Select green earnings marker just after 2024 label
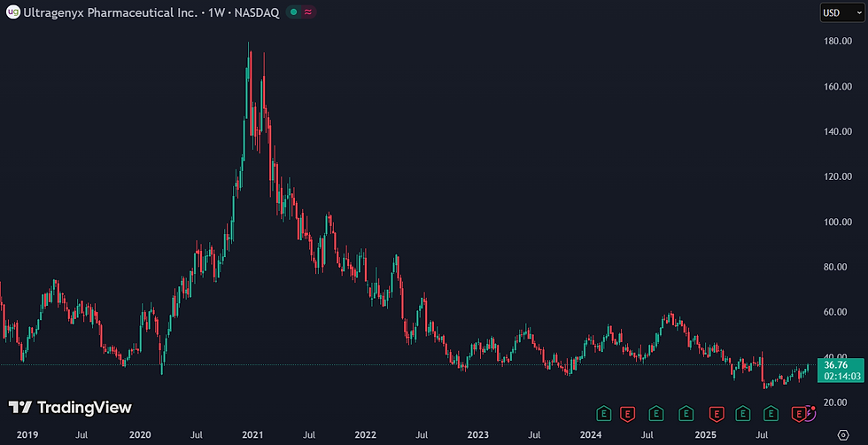This screenshot has width=868, height=445. point(603,413)
